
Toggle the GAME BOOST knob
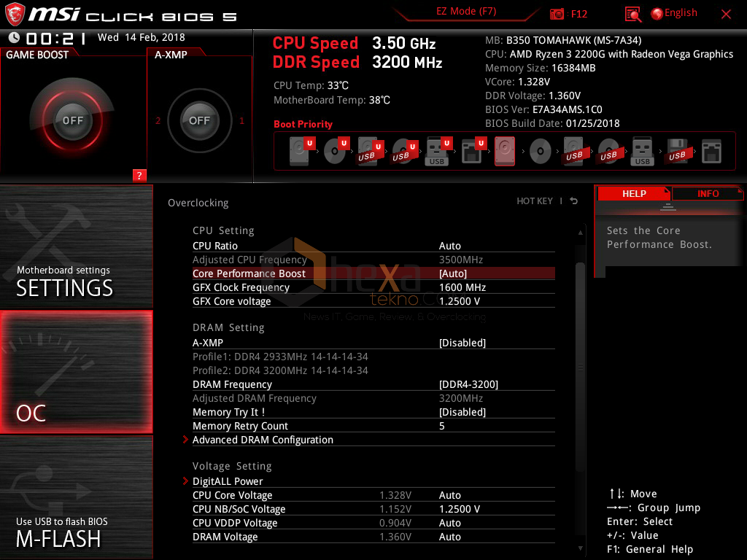point(72,120)
